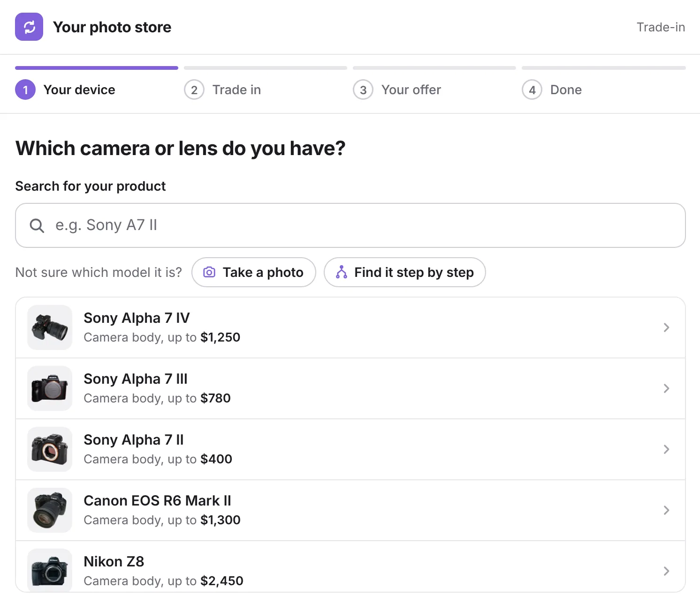
Task: Expand the Sony Alpha 7 III row chevron
Action: tap(666, 388)
